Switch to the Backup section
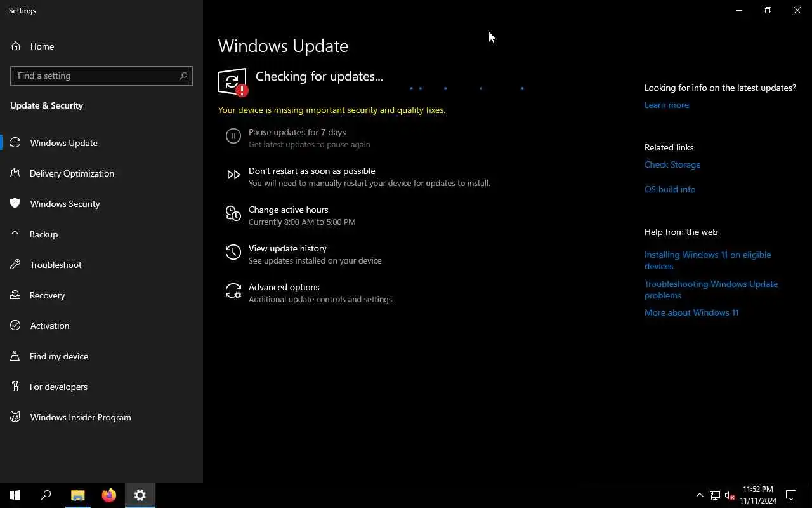The height and width of the screenshot is (508, 812). [101, 234]
